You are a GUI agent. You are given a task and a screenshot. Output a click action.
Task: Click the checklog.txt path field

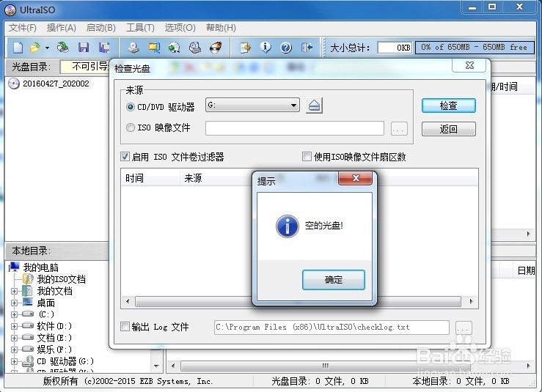[x=332, y=328]
